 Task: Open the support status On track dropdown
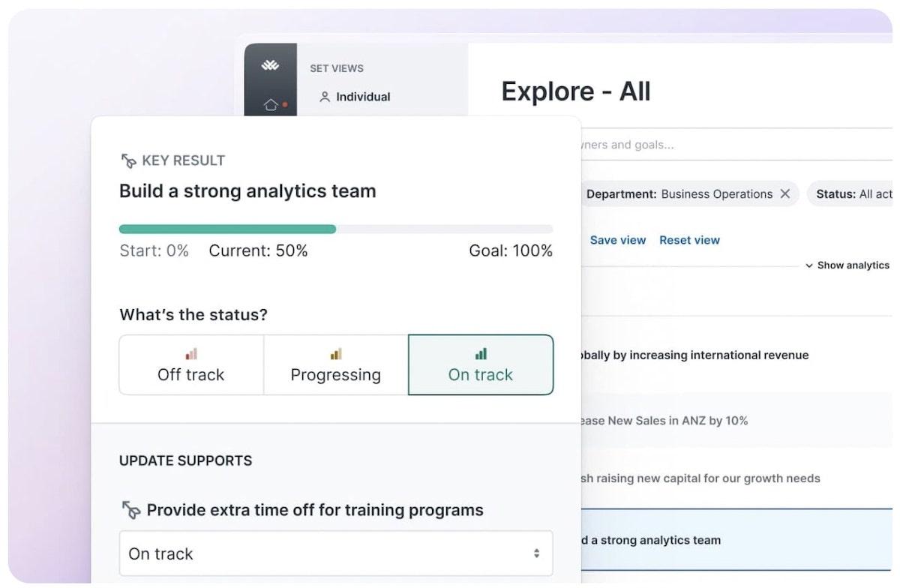(336, 554)
